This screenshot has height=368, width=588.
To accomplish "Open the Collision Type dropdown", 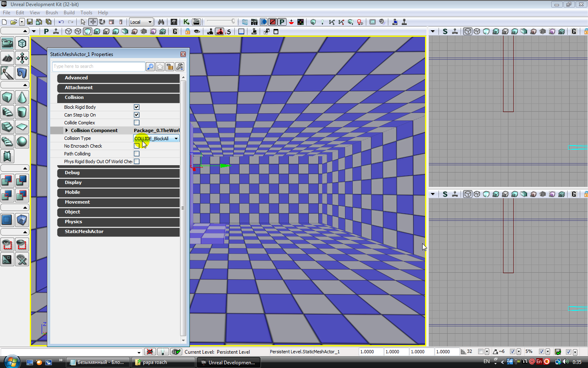I will [x=176, y=139].
